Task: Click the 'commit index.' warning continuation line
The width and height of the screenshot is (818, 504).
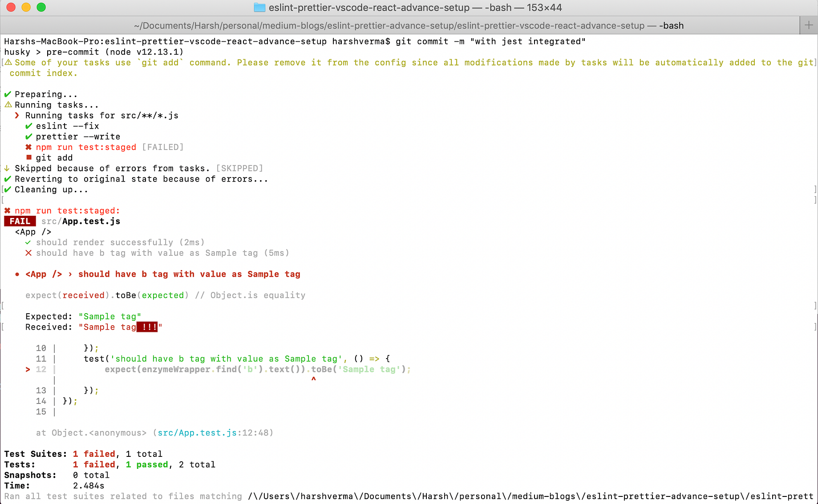Action: [x=44, y=73]
